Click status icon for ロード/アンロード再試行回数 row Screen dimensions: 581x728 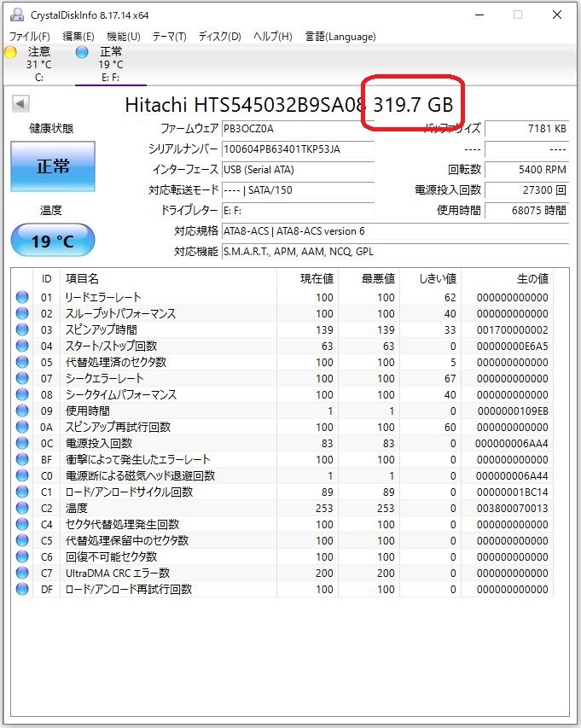click(x=22, y=589)
